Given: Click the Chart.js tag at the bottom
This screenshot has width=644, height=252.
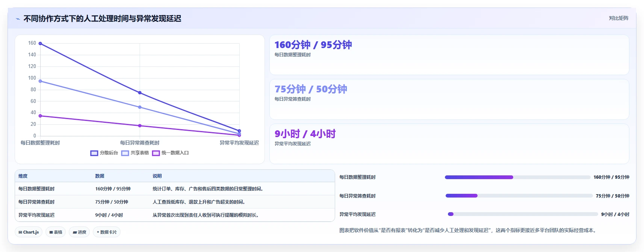Looking at the screenshot, I should 29,232.
